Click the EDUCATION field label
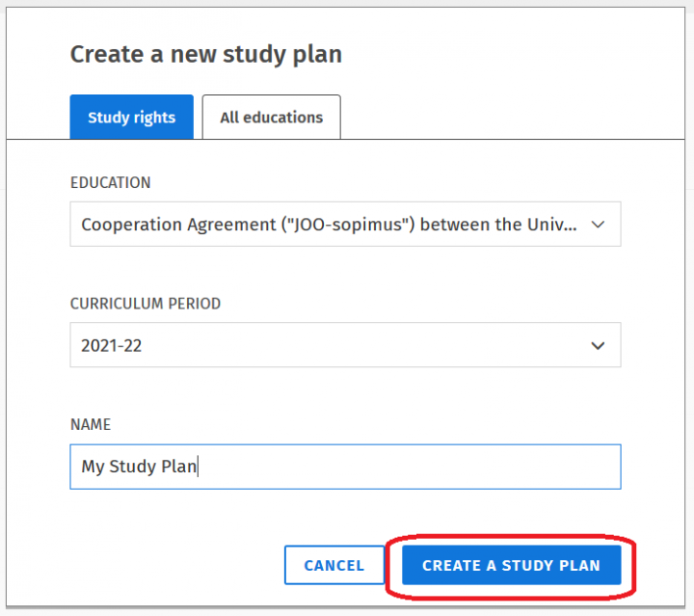This screenshot has width=694, height=616. click(x=110, y=183)
